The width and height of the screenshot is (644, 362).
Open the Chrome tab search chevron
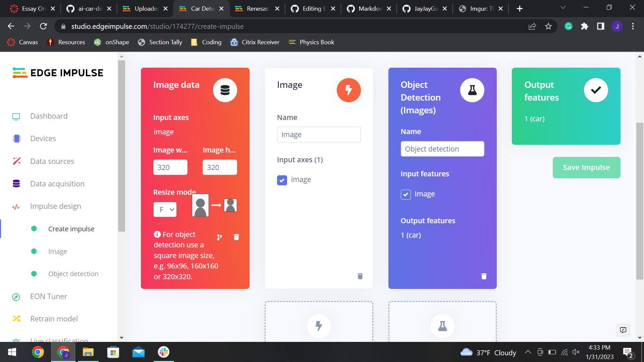pos(563,8)
